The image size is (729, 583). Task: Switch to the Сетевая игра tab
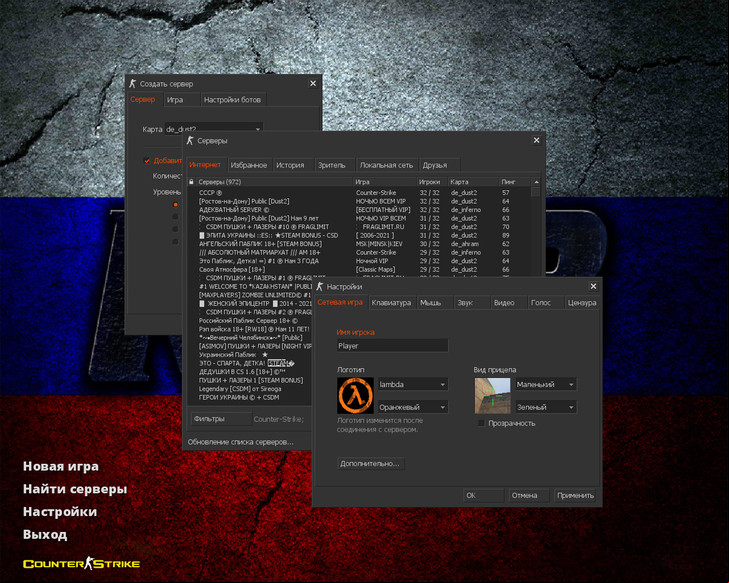pyautogui.click(x=340, y=302)
